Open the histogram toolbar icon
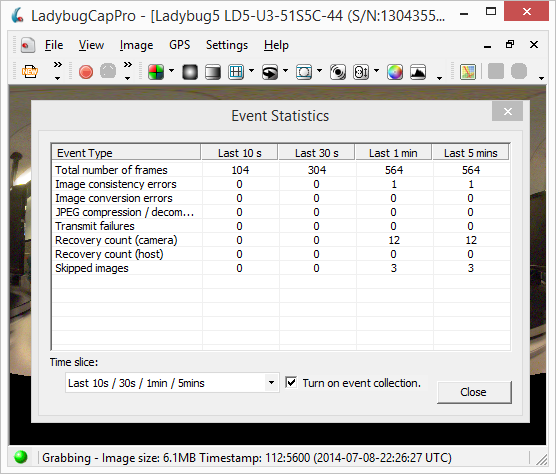Viewport: 556px width, 474px height. pos(418,72)
